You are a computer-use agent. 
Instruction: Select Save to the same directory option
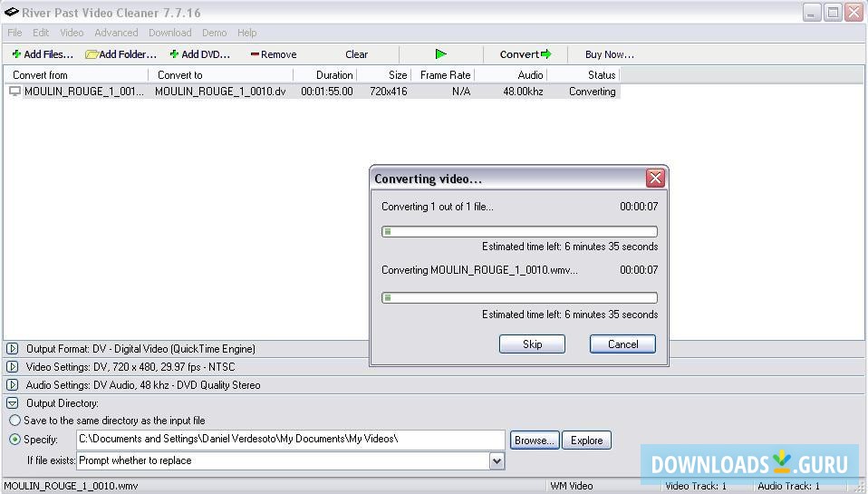14,421
